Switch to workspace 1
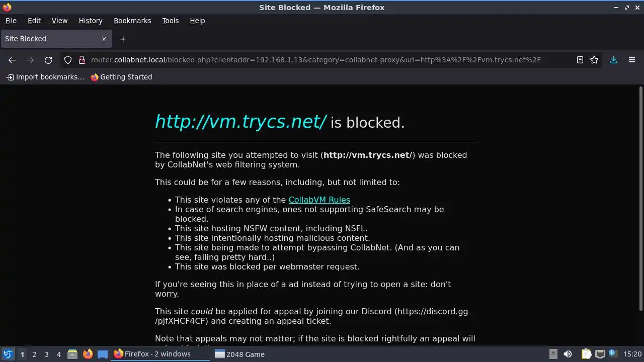644x362 pixels. (22, 354)
